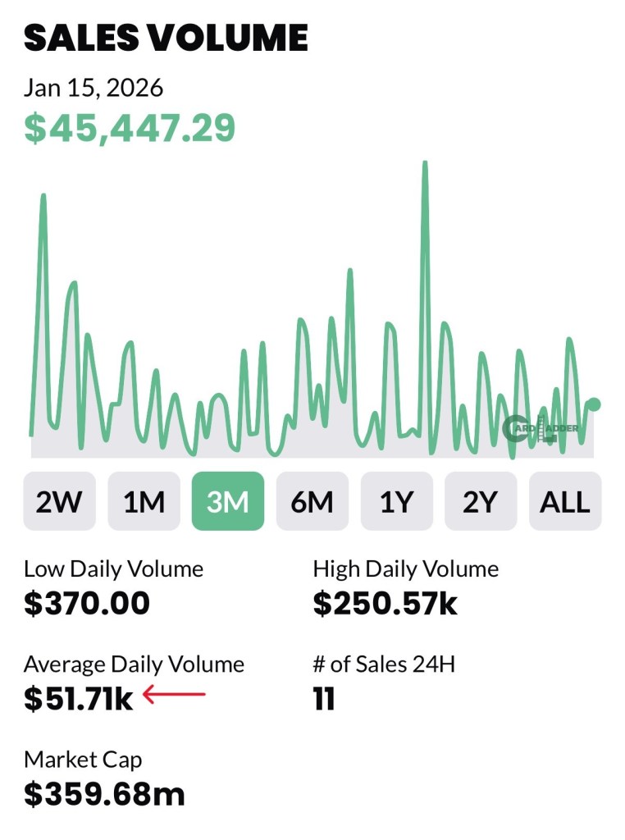
Task: Click the first large spike on the chart
Action: tap(43, 197)
